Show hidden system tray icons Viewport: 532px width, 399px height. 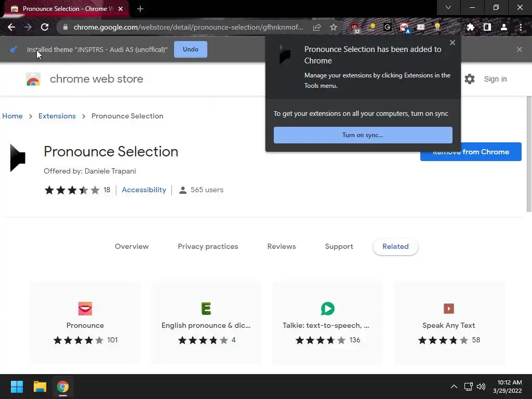[x=454, y=387]
